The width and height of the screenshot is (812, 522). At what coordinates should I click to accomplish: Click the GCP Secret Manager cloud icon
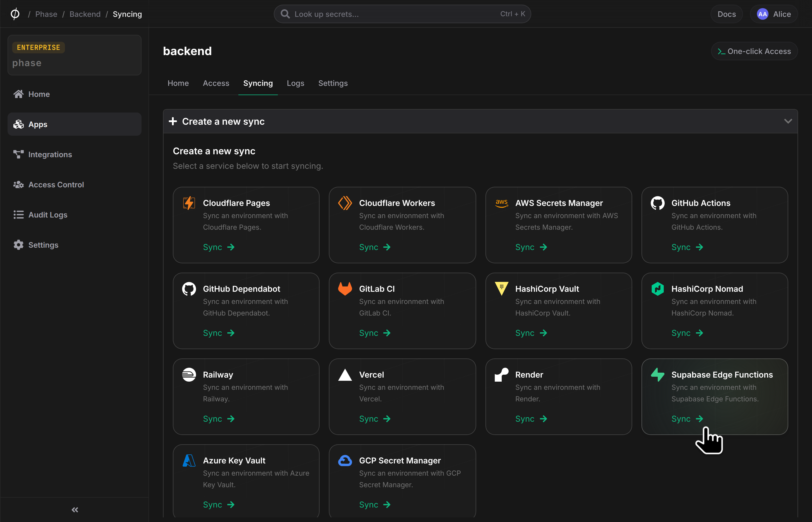pyautogui.click(x=345, y=460)
